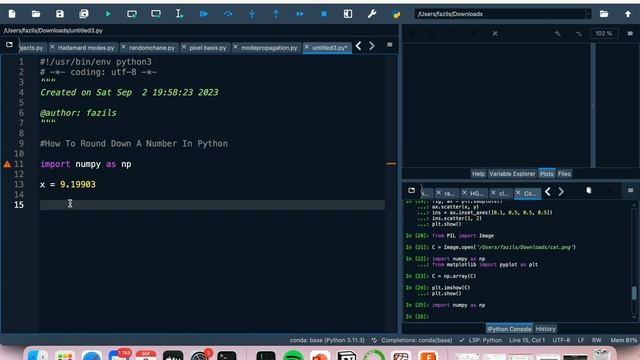Open the Help pane tab
The width and height of the screenshot is (640, 360).
(x=478, y=174)
